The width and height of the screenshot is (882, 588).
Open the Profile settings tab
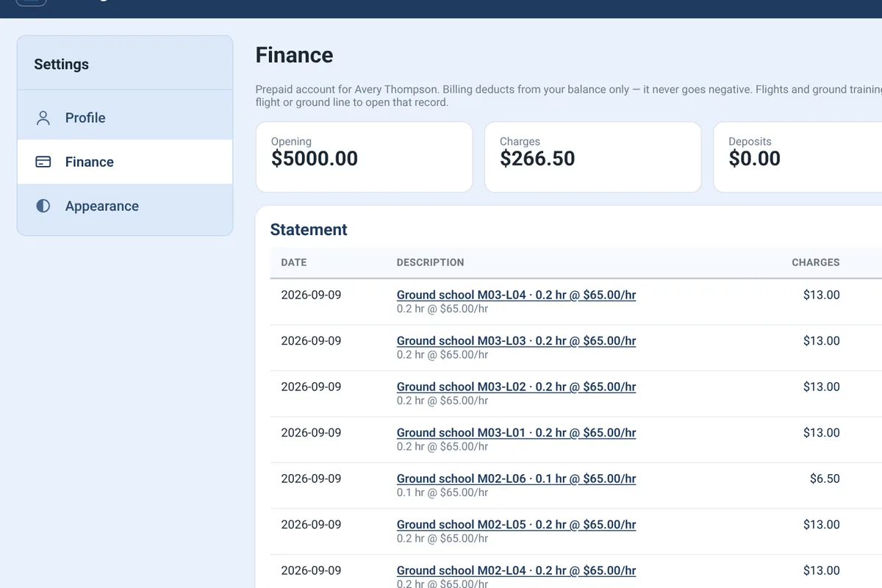125,118
